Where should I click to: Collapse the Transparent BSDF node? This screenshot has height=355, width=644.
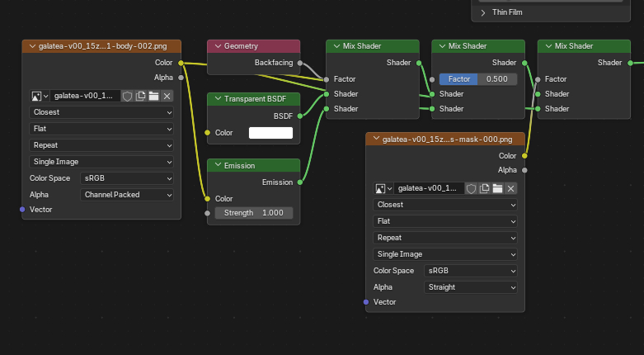(216, 99)
